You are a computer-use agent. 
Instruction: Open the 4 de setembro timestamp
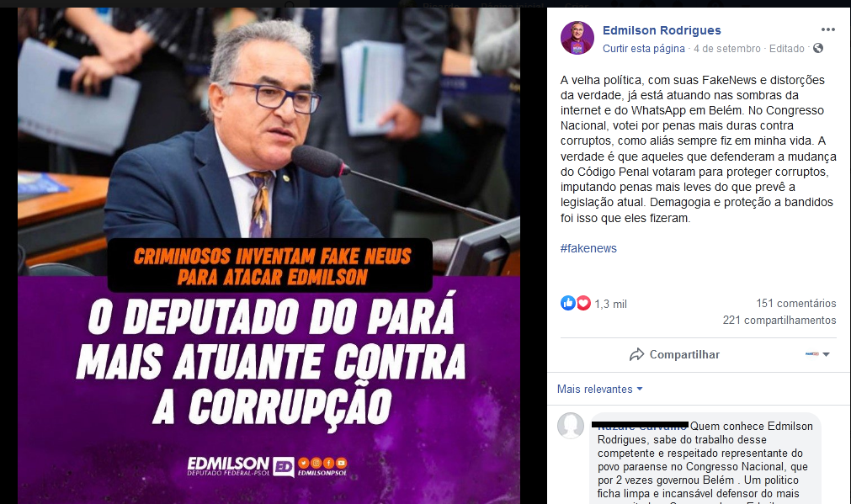tap(727, 48)
